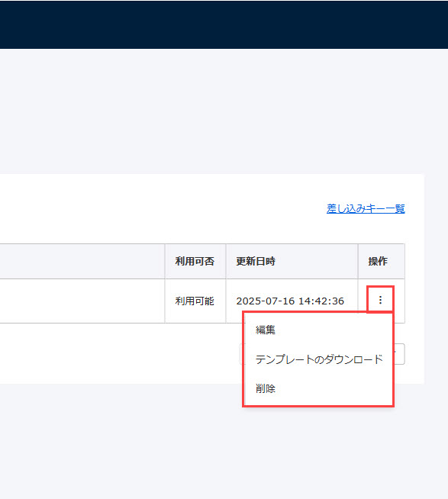Select the 利用可能 status cell
Image resolution: width=448 pixels, height=499 pixels.
pyautogui.click(x=195, y=301)
